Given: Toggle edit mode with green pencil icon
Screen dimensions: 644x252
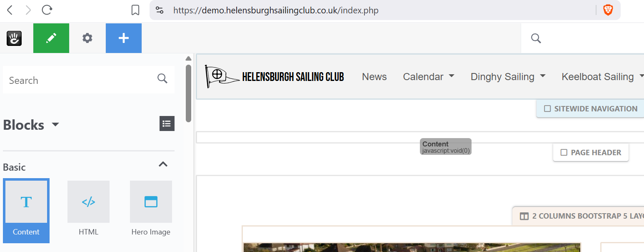Looking at the screenshot, I should pos(51,38).
